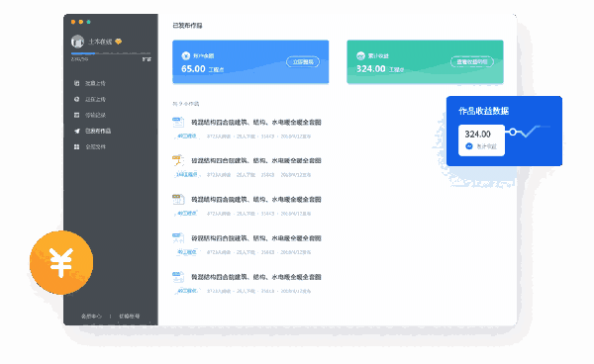The width and height of the screenshot is (594, 364).
Task: Click the account balance icon on blue card
Action: coord(186,55)
